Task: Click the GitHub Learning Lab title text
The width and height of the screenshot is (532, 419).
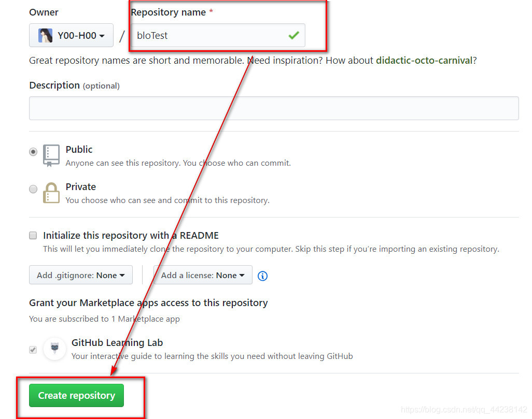Action: 117,343
